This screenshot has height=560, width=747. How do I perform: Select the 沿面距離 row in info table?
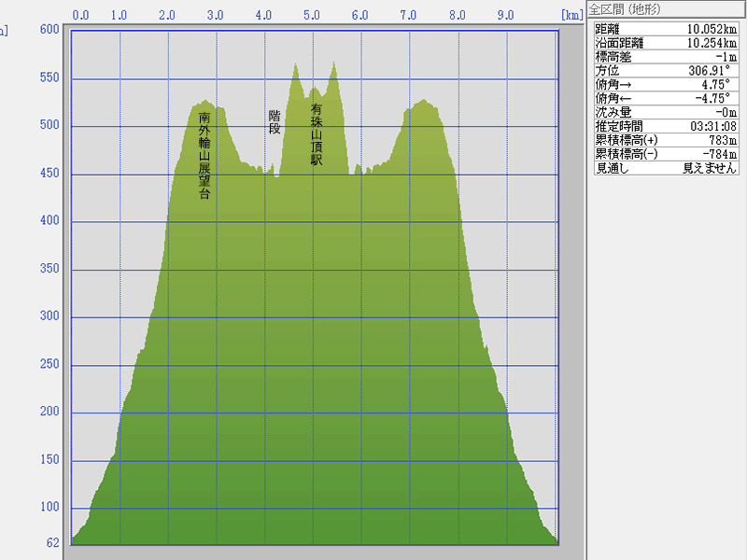667,43
